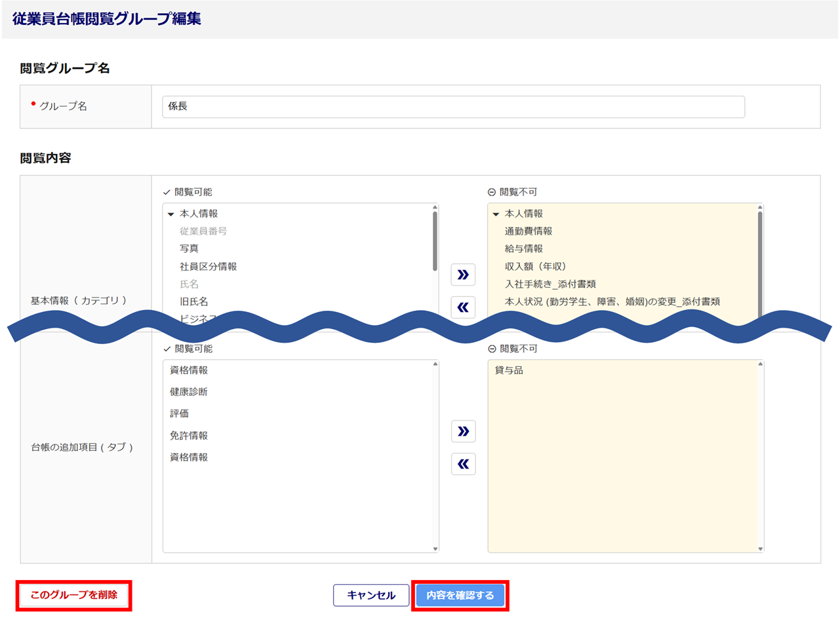Choose 健康診断 from the viewable tabs list

189,392
